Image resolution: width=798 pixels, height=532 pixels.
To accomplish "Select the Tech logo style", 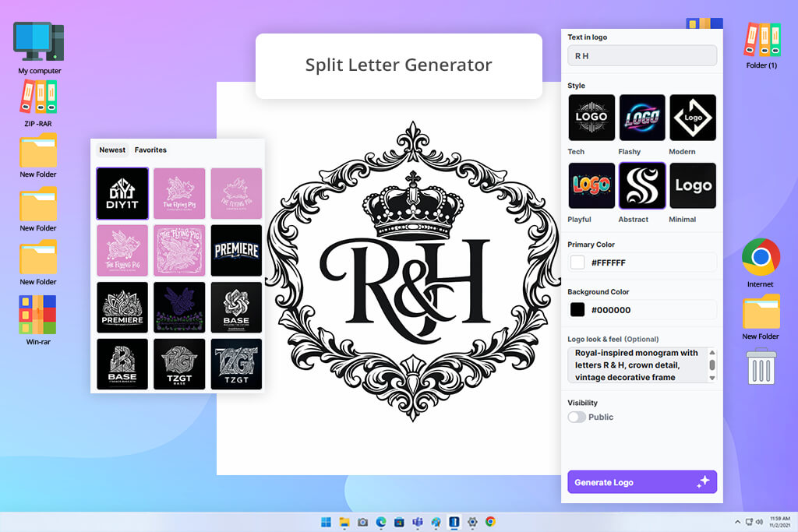I will click(x=591, y=118).
